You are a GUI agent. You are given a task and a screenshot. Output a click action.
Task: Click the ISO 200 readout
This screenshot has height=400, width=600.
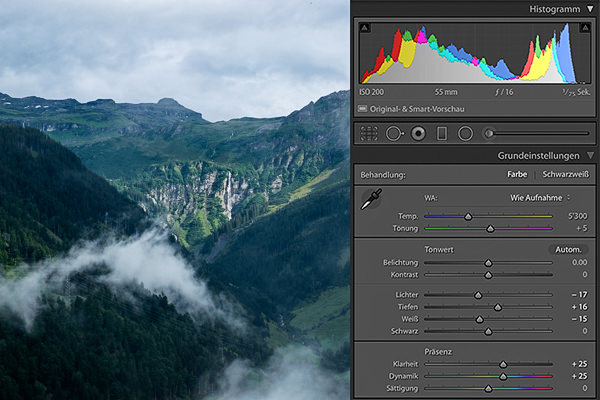(x=371, y=92)
